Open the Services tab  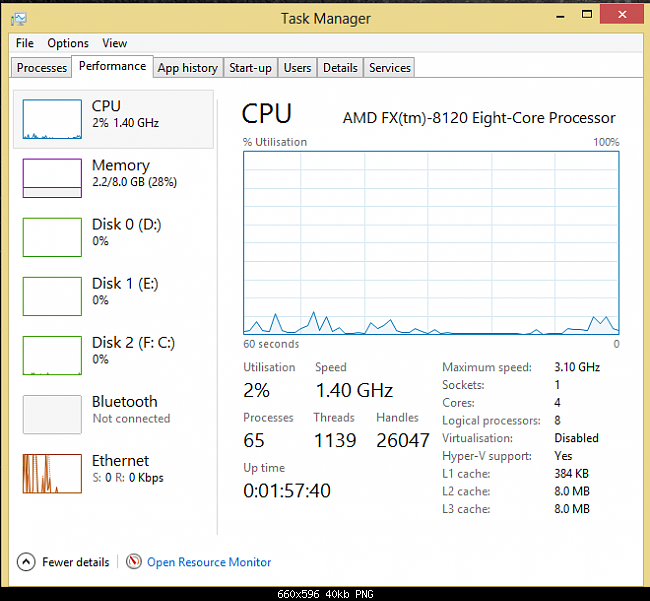389,68
